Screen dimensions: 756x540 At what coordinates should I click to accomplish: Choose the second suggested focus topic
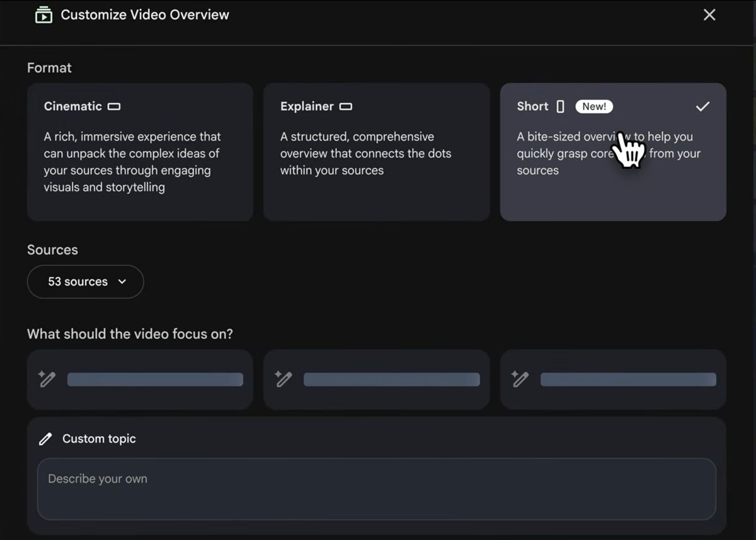pyautogui.click(x=376, y=379)
